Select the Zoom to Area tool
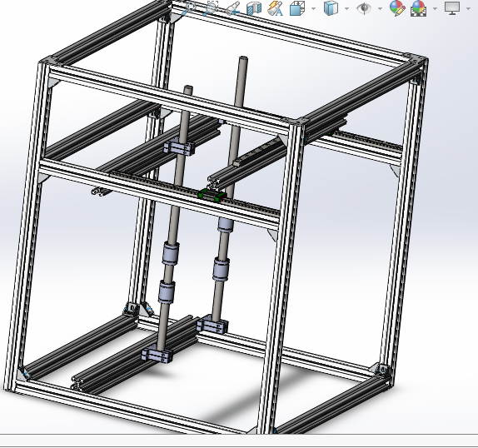Screen dimensions: 478x448 [x=210, y=8]
